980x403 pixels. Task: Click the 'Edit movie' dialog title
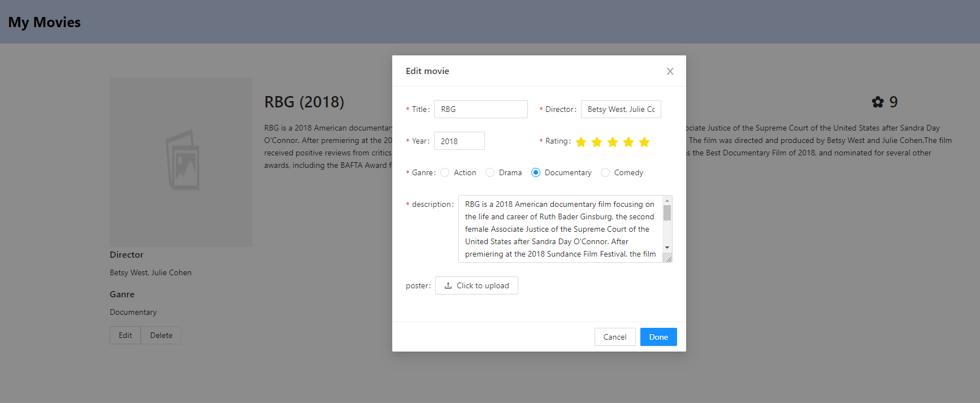click(427, 71)
